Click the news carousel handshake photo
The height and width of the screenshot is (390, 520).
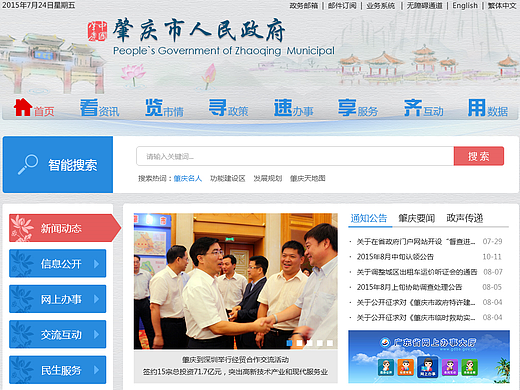point(236,281)
